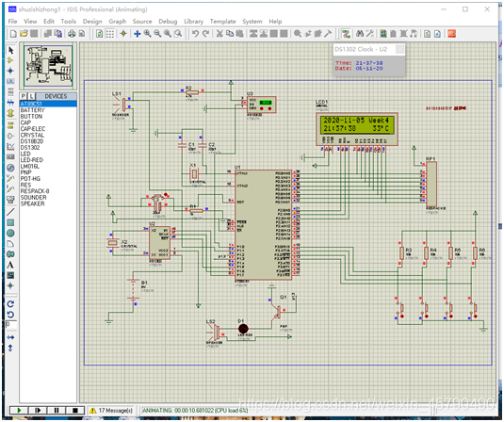Select the Text Script 'A' tool

click(x=10, y=265)
